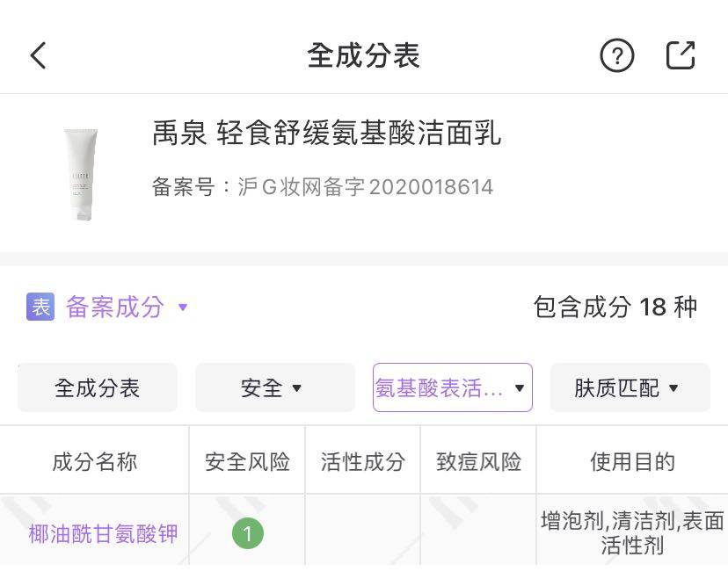Viewport: 728px width, 586px height.
Task: Open the 安全 filter dropdown
Action: click(x=274, y=387)
